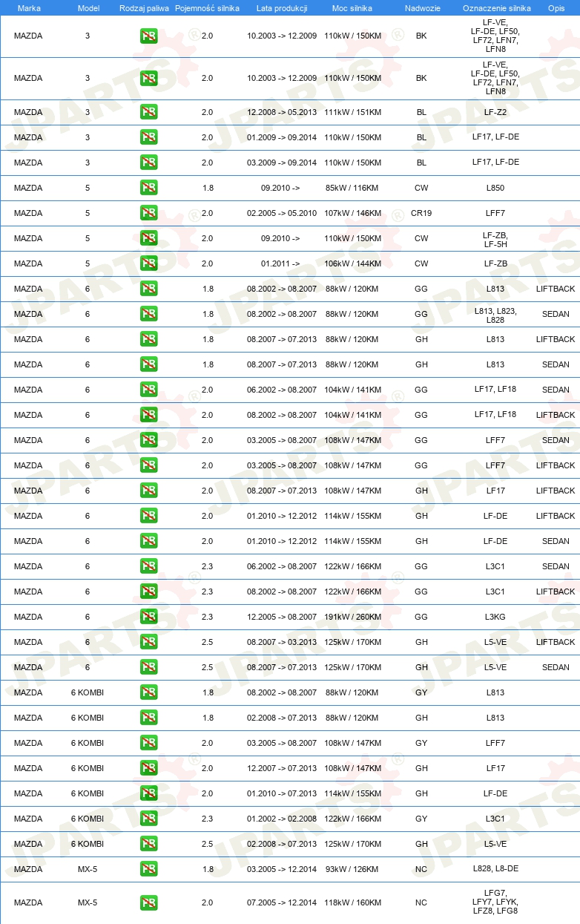The image size is (580, 924).
Task: Click fuel icon for 6 KOMBI L3C1
Action: coord(148,819)
